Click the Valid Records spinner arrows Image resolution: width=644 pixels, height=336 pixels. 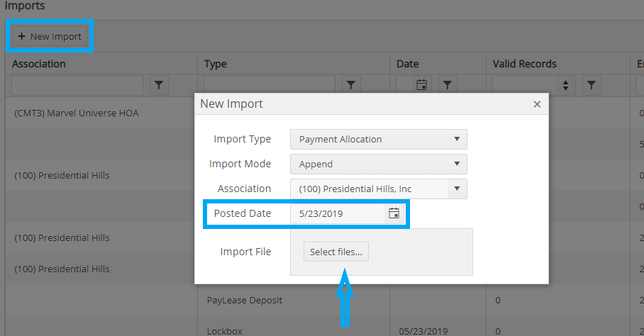[565, 85]
